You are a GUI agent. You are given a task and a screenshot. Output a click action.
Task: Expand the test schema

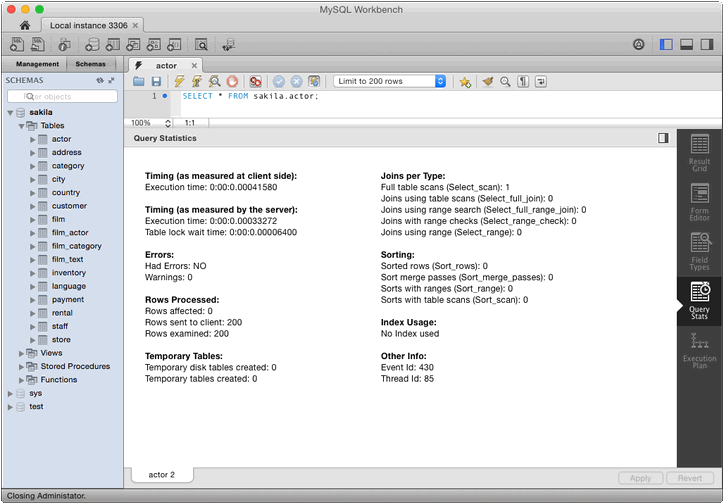click(10, 407)
